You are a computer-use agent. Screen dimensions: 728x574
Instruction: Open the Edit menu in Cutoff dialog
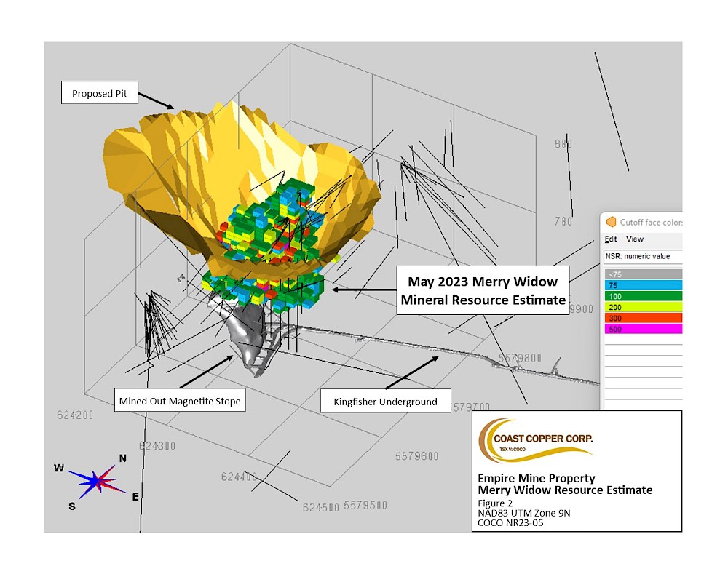pyautogui.click(x=611, y=239)
